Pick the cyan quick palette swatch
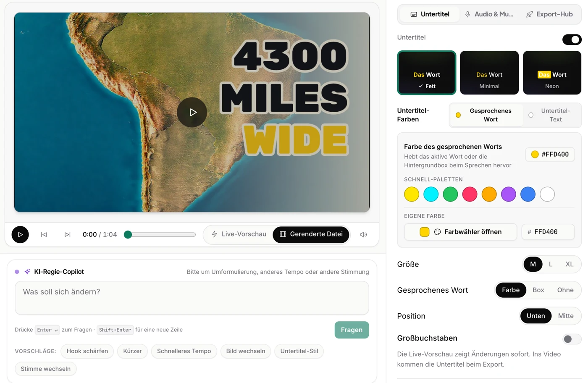The height and width of the screenshot is (383, 588). [431, 194]
